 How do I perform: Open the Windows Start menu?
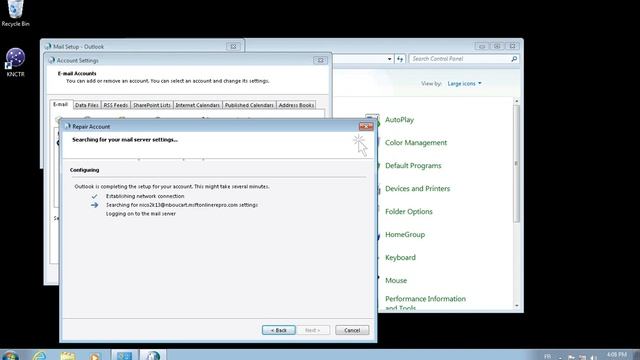click(10, 356)
